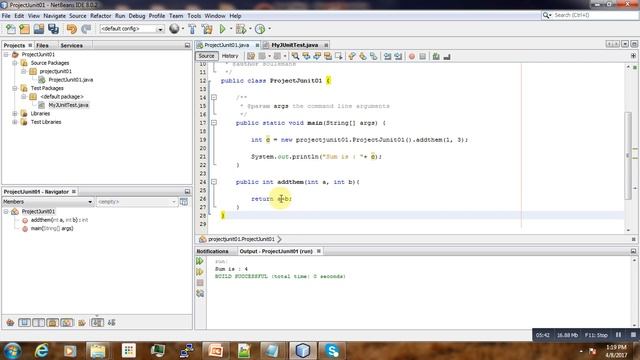The height and width of the screenshot is (360, 640).
Task: Click the Shift Line Left icon in the editor toolbar
Action: pos(387,56)
